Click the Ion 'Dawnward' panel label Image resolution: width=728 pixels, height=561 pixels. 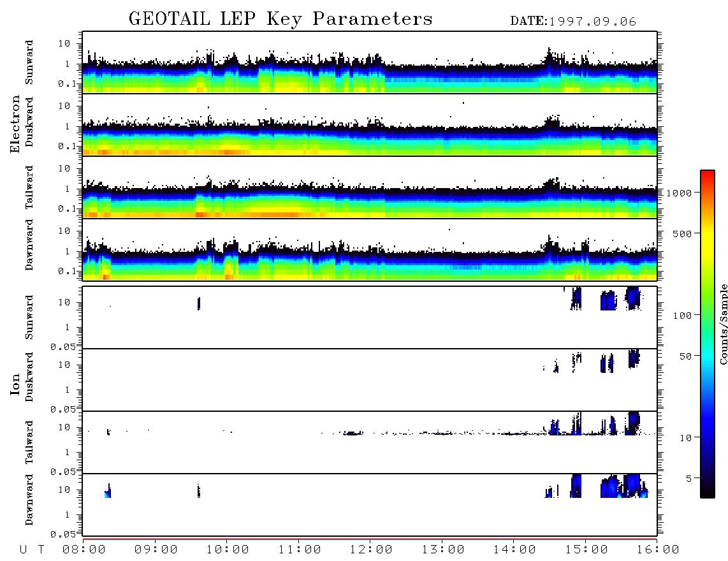(x=29, y=500)
